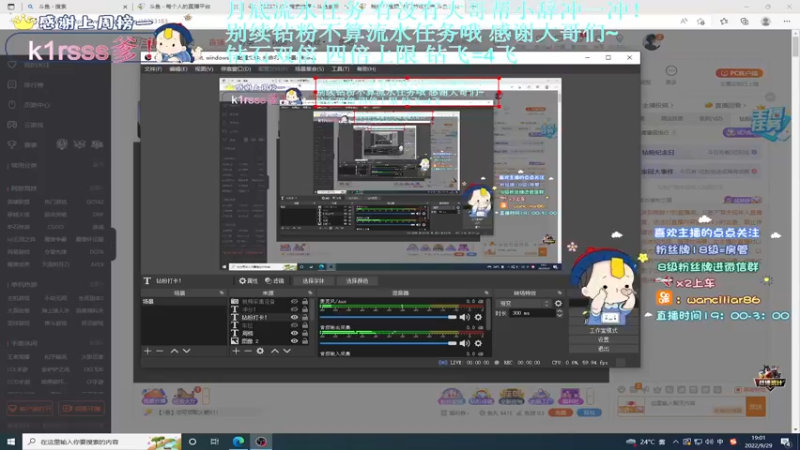
Task: Open source properties with the gear 属性 button
Action: point(248,281)
